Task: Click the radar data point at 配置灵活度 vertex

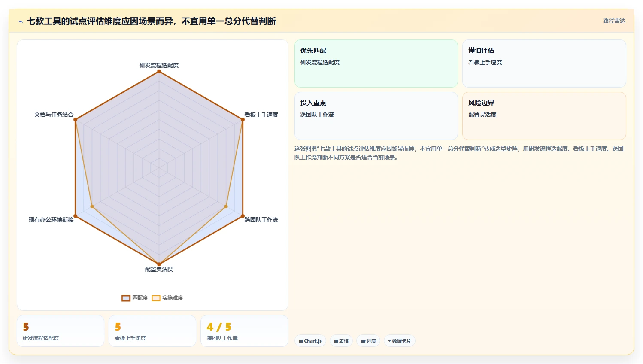Action: pos(159,264)
